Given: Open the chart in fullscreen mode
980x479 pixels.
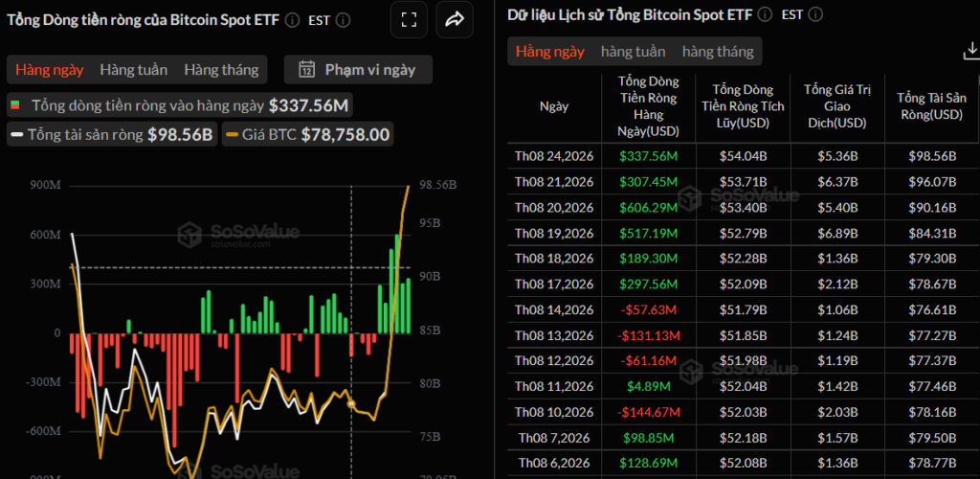Looking at the screenshot, I should click(409, 20).
